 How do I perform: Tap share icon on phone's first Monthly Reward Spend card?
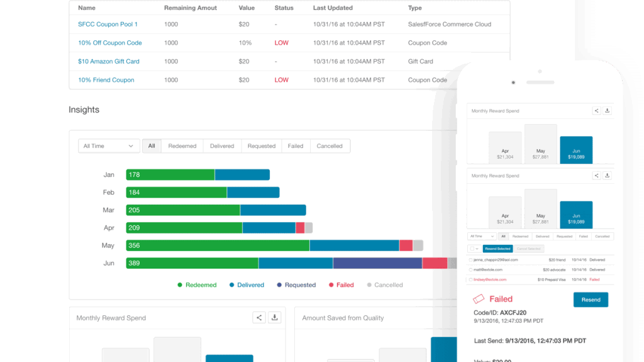[596, 111]
